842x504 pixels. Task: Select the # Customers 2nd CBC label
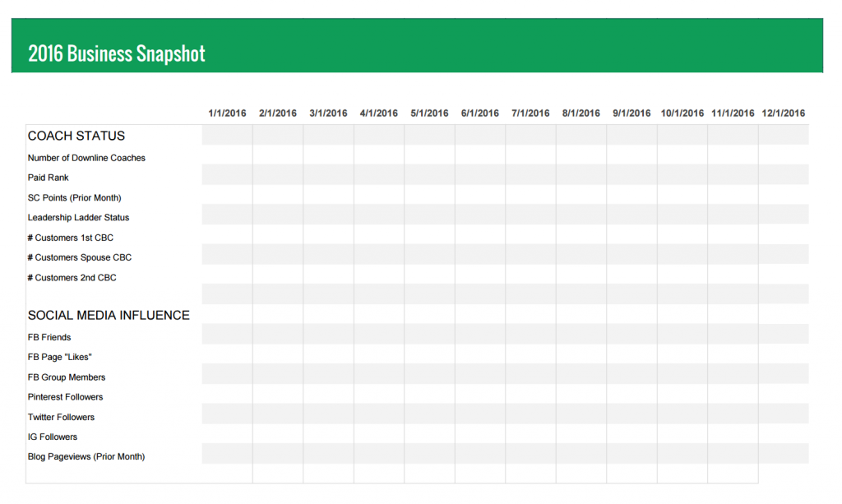coord(72,278)
